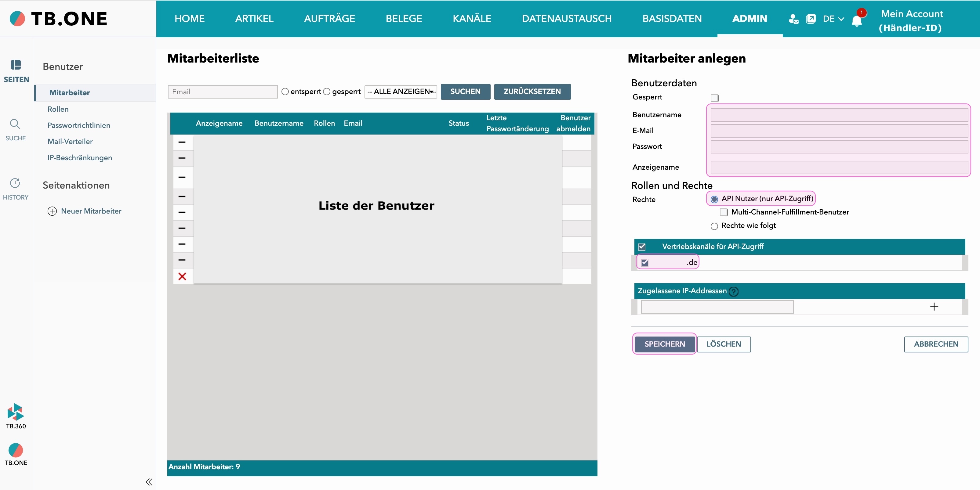Collapse the sidebar with the double chevron
Screen dimensions: 980x490
(x=149, y=482)
